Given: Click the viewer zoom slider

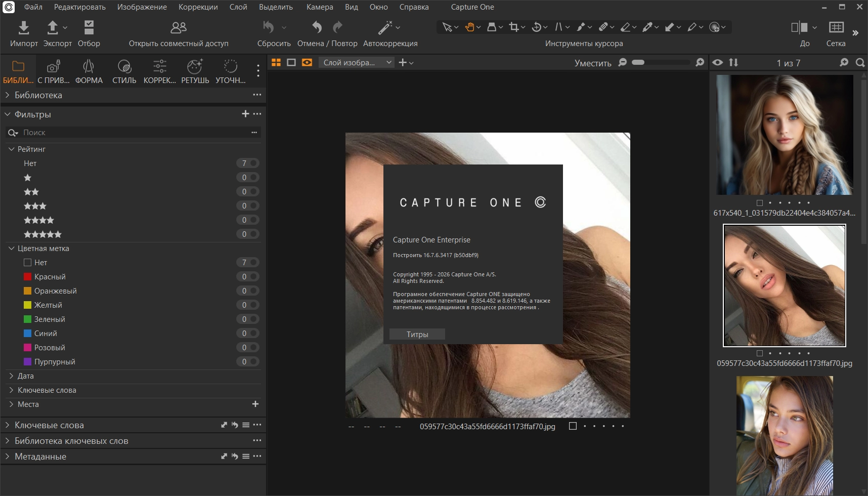Looking at the screenshot, I should click(x=660, y=62).
